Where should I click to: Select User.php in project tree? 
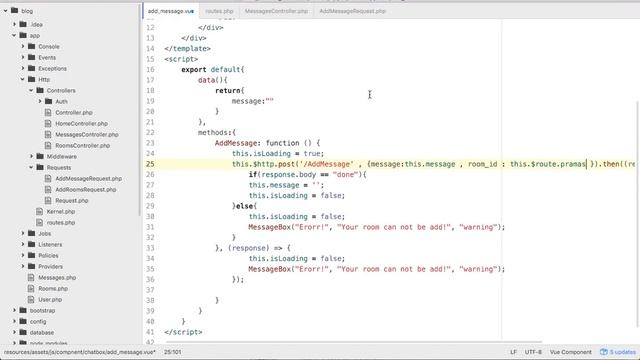click(x=50, y=300)
